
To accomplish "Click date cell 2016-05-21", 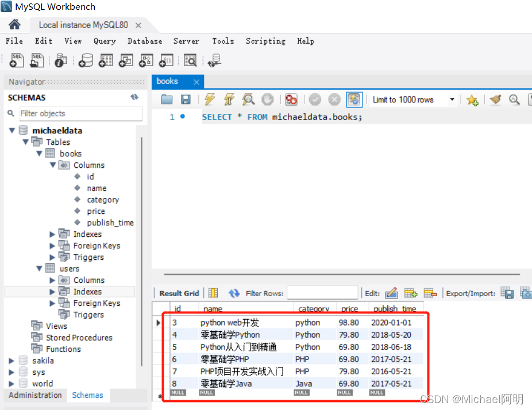I will 391,371.
